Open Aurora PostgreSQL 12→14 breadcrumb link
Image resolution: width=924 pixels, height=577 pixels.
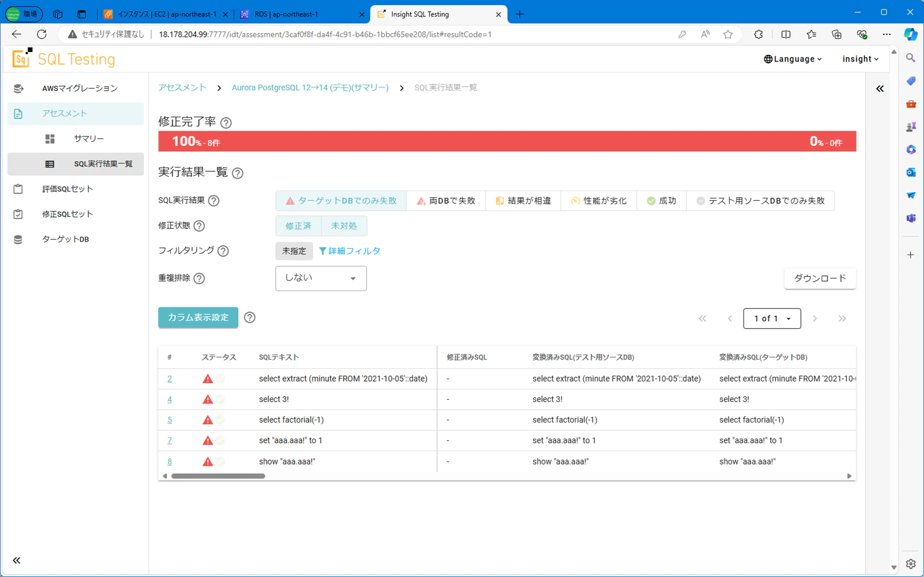pyautogui.click(x=310, y=88)
